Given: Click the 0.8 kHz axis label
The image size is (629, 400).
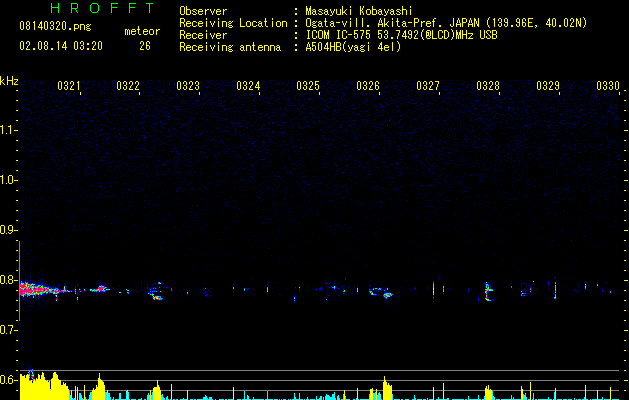Looking at the screenshot, I should (x=8, y=280).
